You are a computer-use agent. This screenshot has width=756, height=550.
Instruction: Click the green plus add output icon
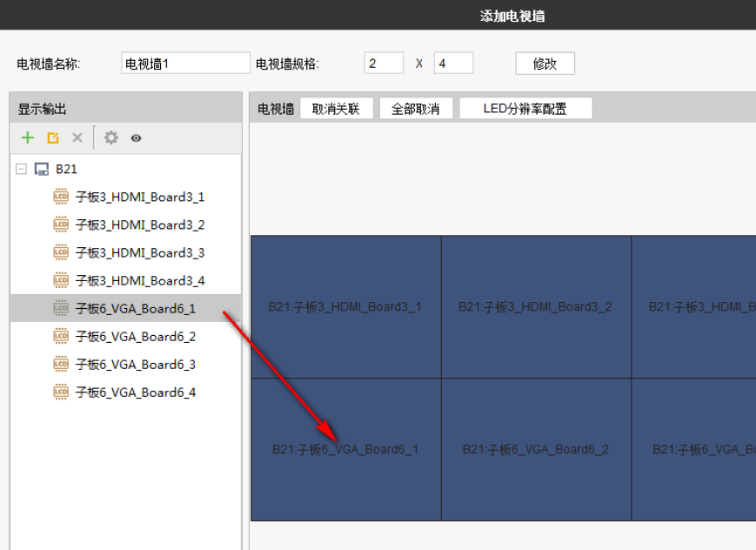(28, 137)
